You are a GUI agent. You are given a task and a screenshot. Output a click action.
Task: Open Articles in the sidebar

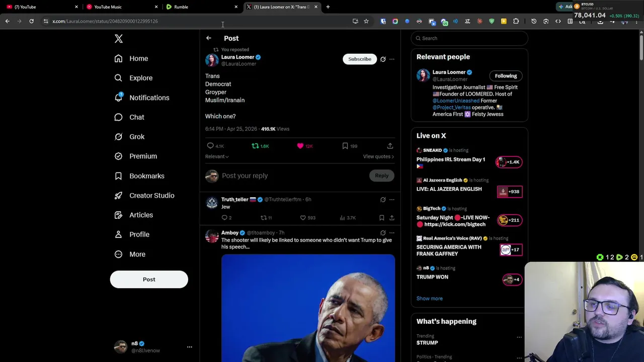133,215
